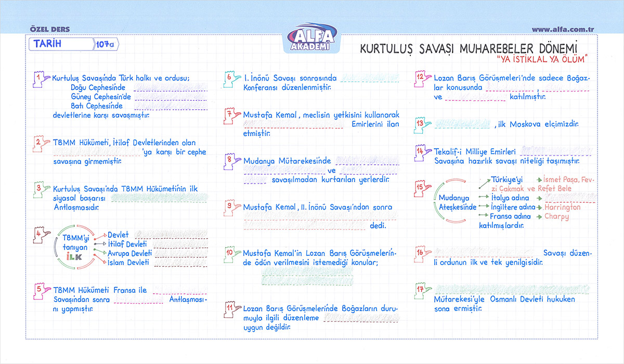Click the red "YA İSTİKLAL YA ÖLÜM" subtitle

tap(541, 59)
